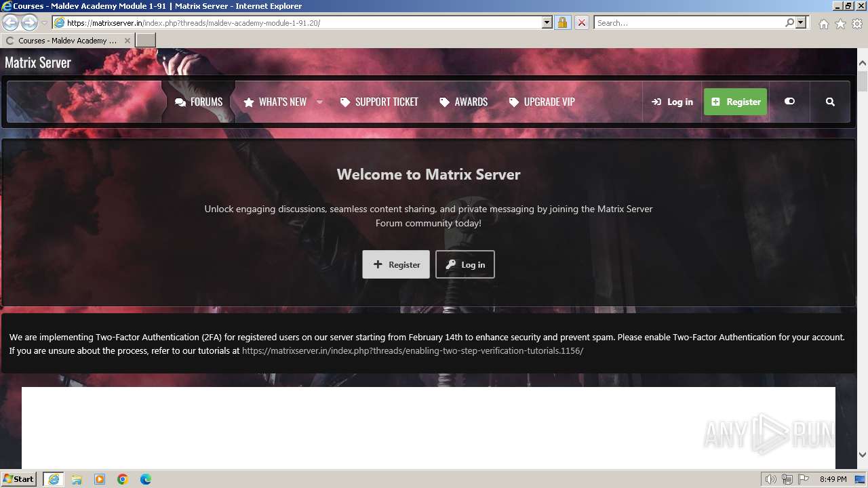Open the search provider dropdown arrow

click(801, 22)
